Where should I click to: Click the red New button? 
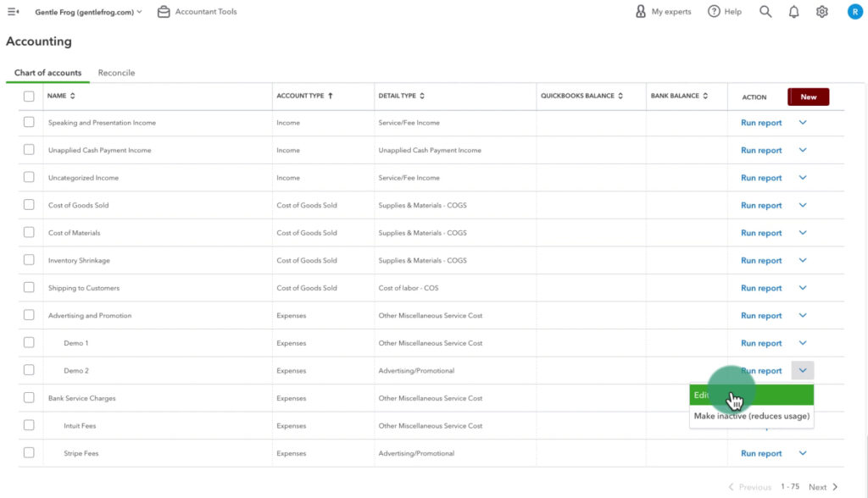coord(808,97)
